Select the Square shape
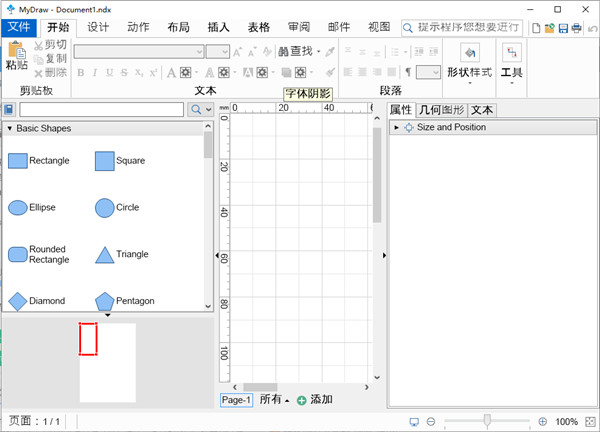 pos(120,161)
